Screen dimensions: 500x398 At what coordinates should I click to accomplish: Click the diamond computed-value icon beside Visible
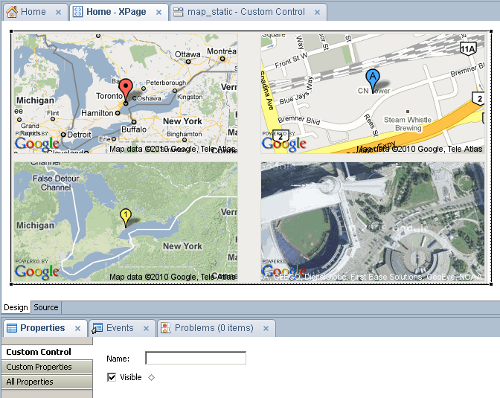coord(152,378)
